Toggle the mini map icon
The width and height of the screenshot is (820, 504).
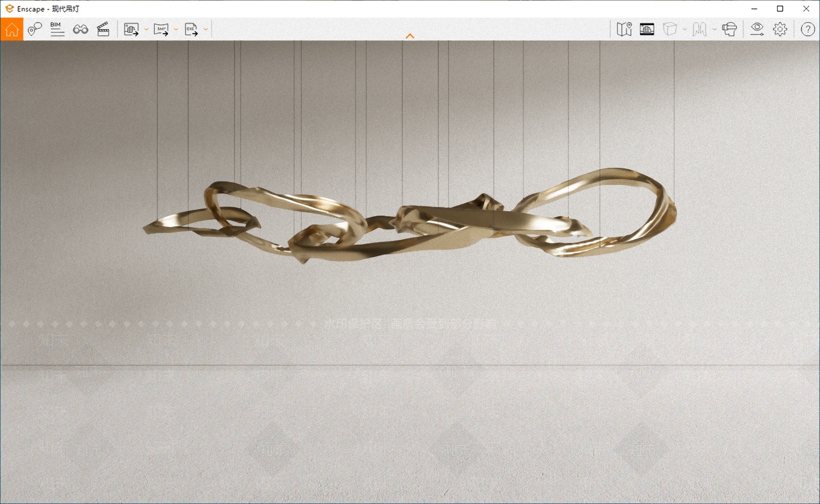coord(624,29)
